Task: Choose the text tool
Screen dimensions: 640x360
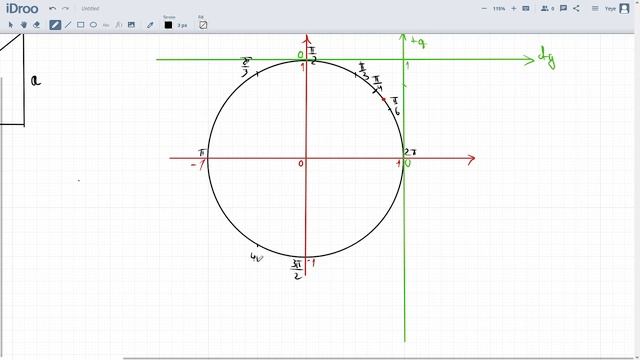Action: (x=106, y=25)
